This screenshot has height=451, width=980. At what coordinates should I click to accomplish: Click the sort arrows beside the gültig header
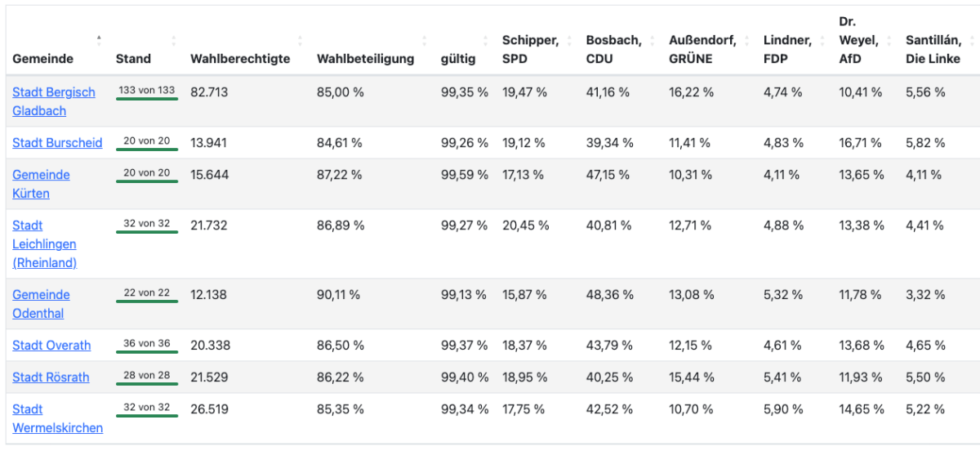[485, 40]
